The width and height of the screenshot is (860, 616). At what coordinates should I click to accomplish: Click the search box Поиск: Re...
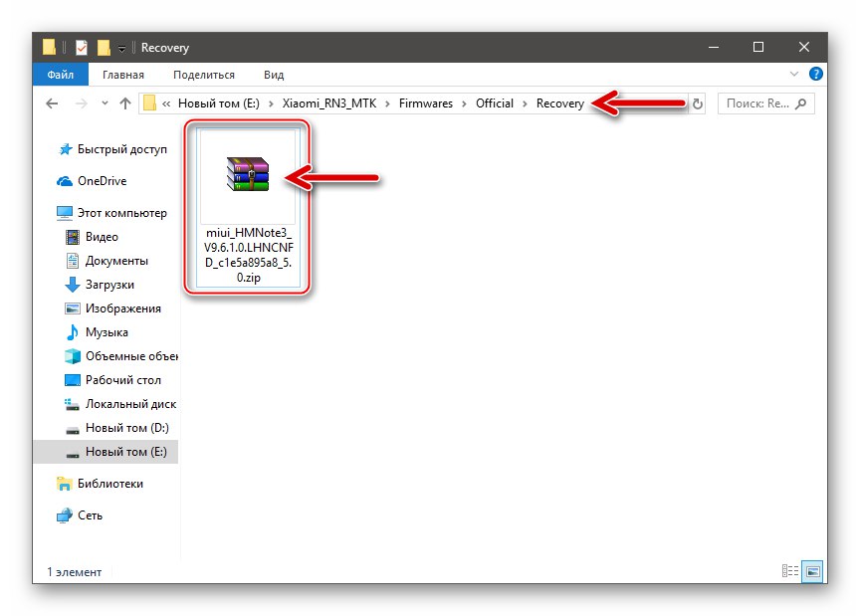coord(766,103)
